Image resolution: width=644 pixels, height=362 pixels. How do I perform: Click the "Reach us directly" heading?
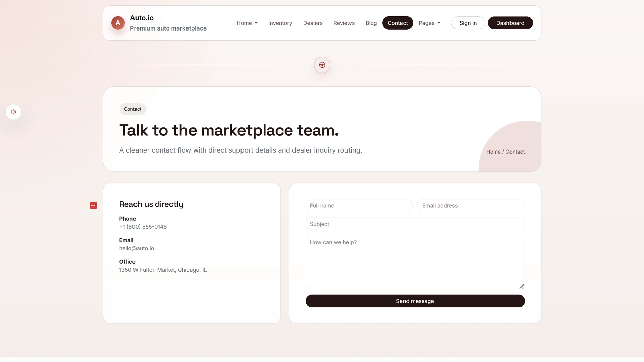point(151,204)
